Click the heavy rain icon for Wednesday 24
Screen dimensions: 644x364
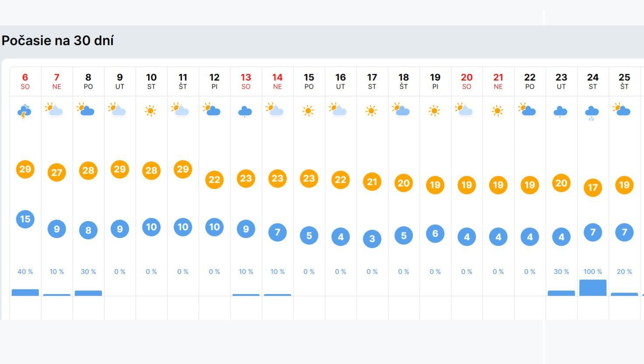tap(592, 112)
